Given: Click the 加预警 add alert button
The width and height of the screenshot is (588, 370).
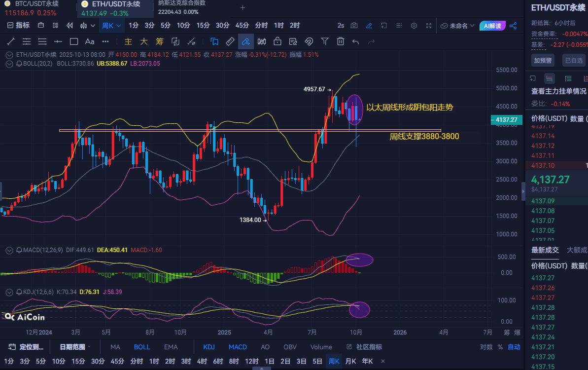Looking at the screenshot, I should click(x=543, y=60).
